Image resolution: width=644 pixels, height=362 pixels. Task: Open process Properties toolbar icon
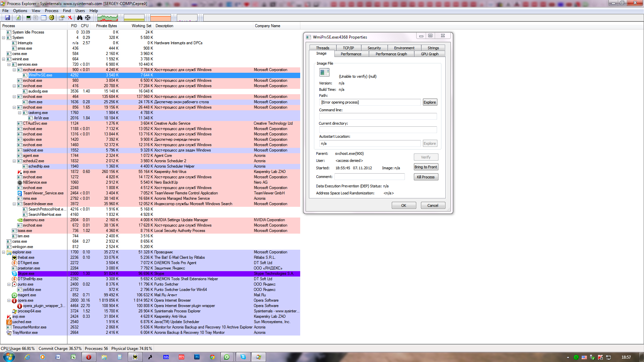click(62, 18)
